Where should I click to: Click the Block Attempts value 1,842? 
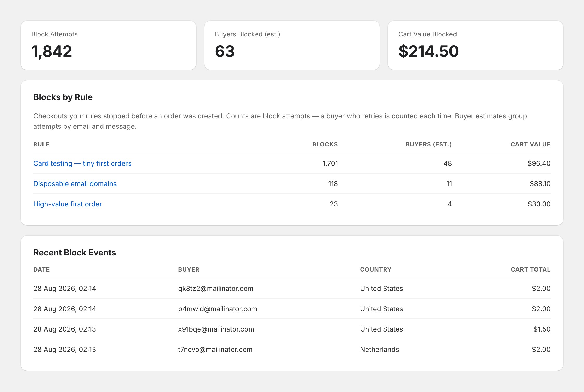52,51
